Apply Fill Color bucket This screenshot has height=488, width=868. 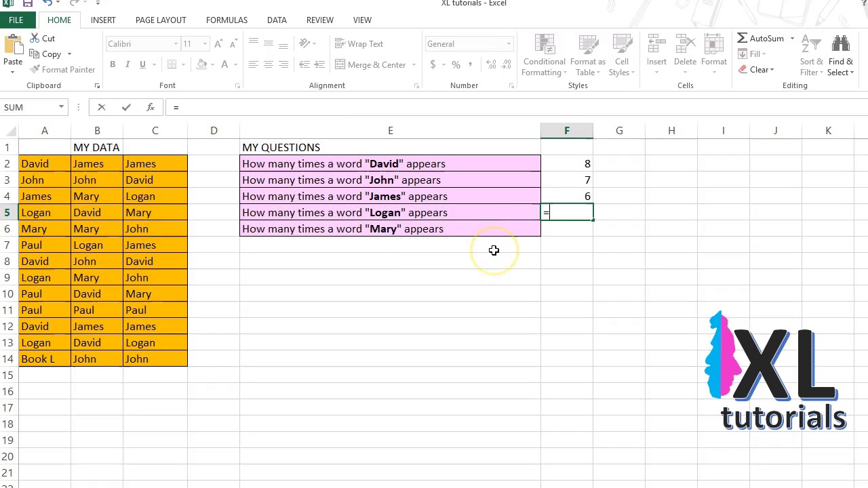click(201, 65)
